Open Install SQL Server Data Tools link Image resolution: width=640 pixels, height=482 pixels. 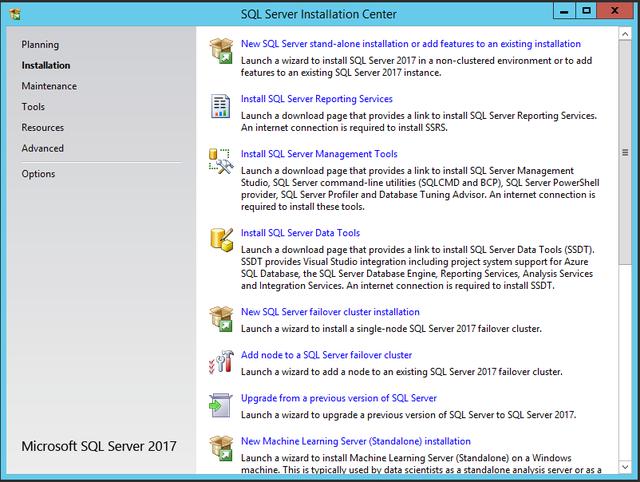point(300,233)
